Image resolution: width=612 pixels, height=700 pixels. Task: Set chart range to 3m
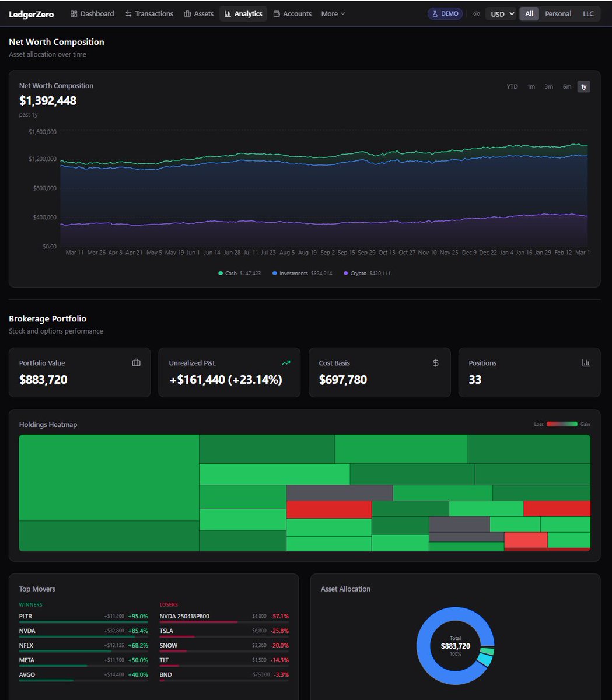[x=548, y=86]
